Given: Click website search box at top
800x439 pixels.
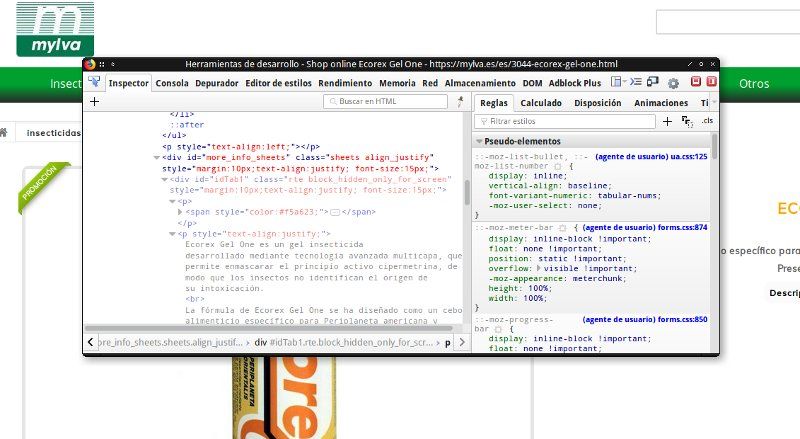Looking at the screenshot, I should point(728,21).
